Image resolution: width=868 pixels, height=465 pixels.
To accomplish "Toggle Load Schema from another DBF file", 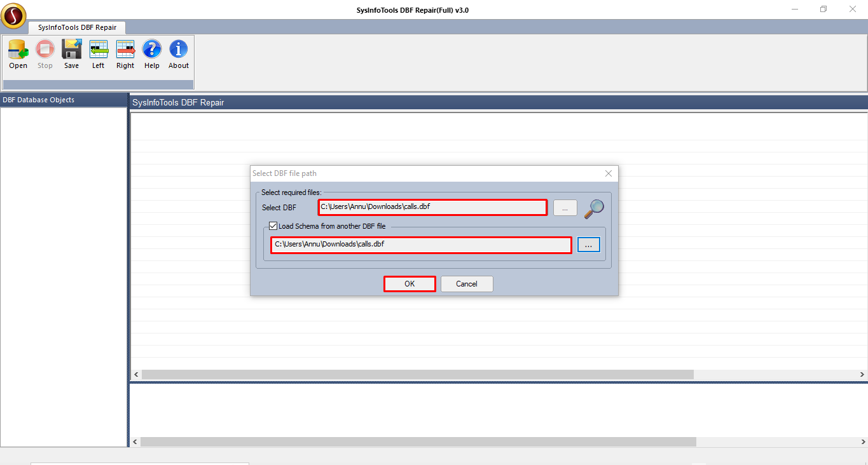I will [x=273, y=226].
